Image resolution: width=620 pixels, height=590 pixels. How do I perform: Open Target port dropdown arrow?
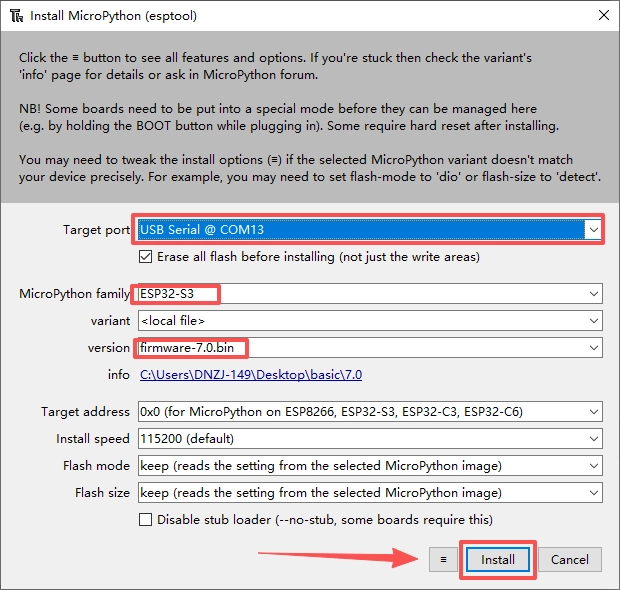point(594,230)
